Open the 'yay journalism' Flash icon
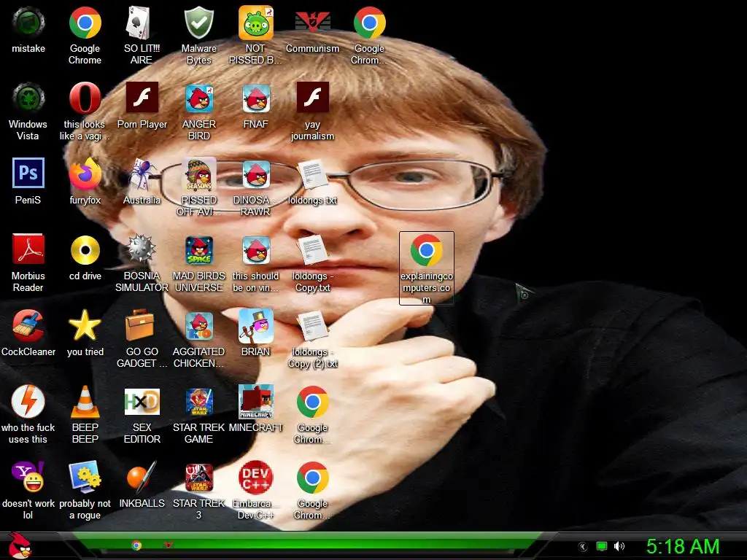This screenshot has height=560, width=747. 312,98
